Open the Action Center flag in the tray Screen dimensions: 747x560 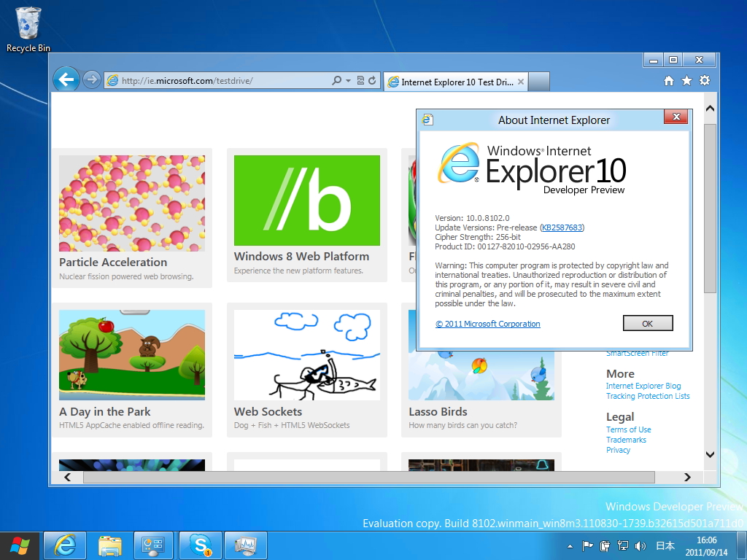(x=586, y=545)
